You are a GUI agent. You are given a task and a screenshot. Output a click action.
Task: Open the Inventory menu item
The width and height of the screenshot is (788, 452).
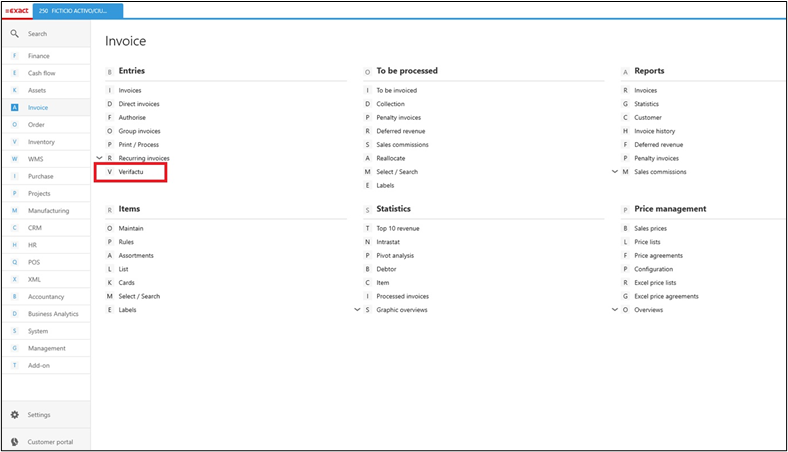pyautogui.click(x=41, y=142)
